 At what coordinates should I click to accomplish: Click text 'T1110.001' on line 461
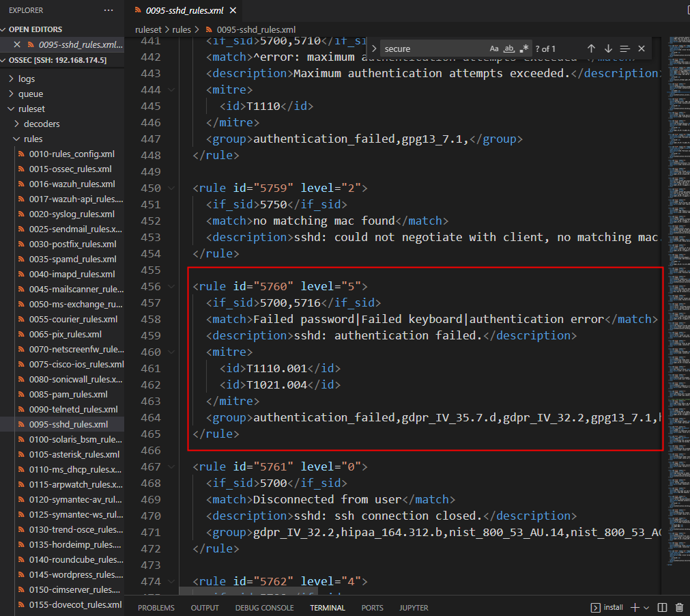coord(277,368)
